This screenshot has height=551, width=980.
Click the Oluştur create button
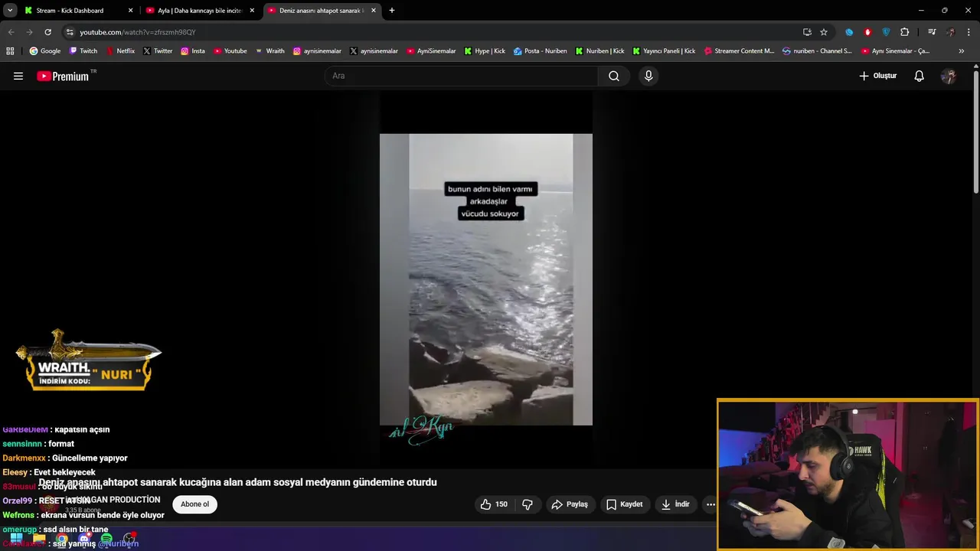[x=877, y=76]
